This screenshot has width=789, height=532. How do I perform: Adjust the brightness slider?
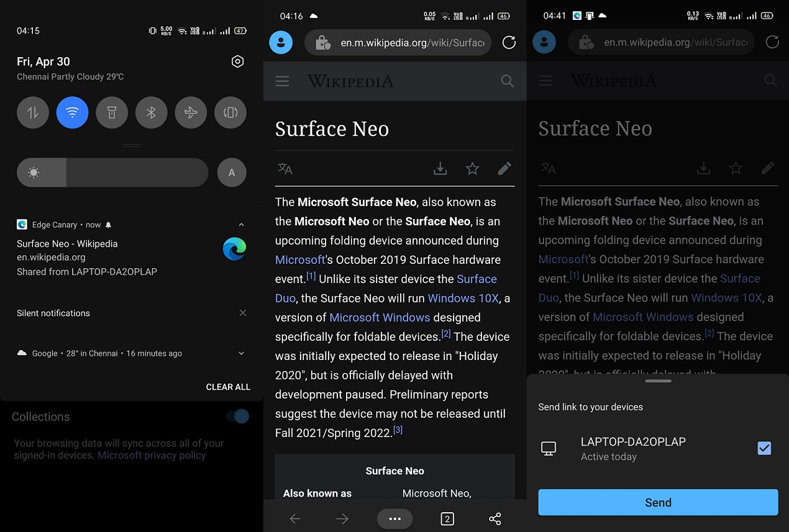click(x=112, y=173)
